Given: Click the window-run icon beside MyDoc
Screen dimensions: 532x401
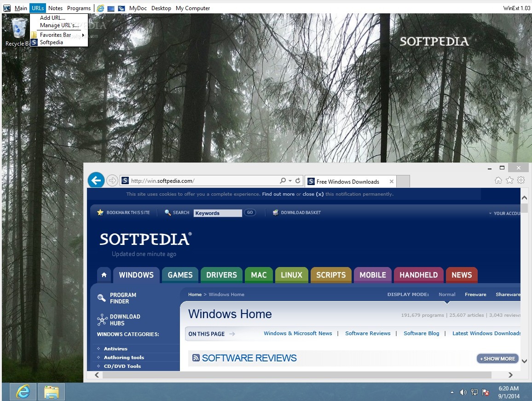Looking at the screenshot, I should point(121,8).
